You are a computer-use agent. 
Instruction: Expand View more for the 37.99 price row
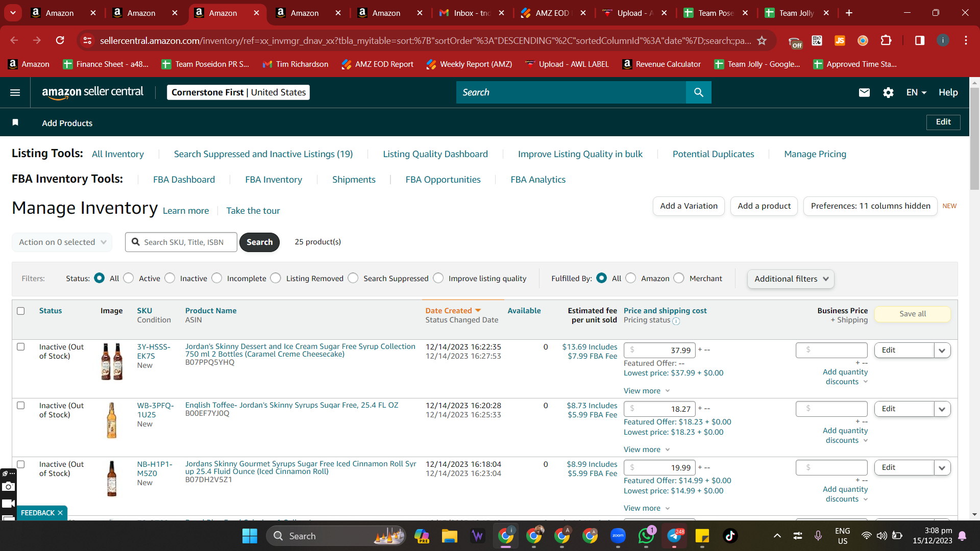[x=647, y=391]
